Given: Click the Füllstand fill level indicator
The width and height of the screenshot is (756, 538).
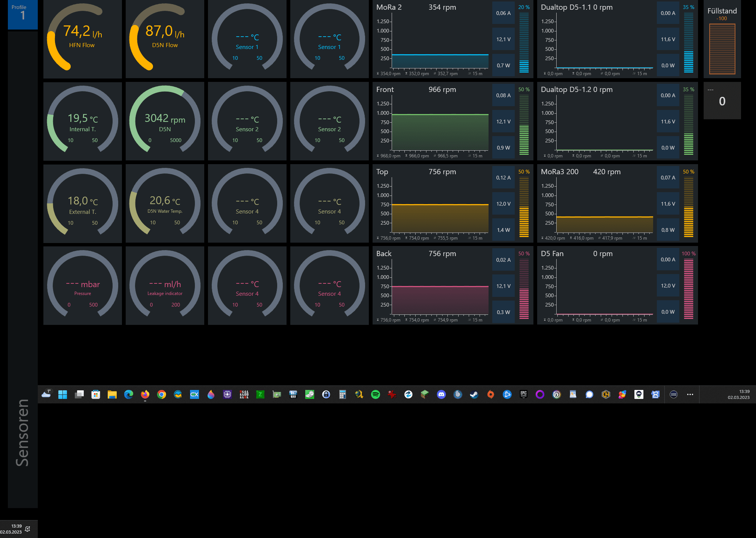Looking at the screenshot, I should (722, 49).
